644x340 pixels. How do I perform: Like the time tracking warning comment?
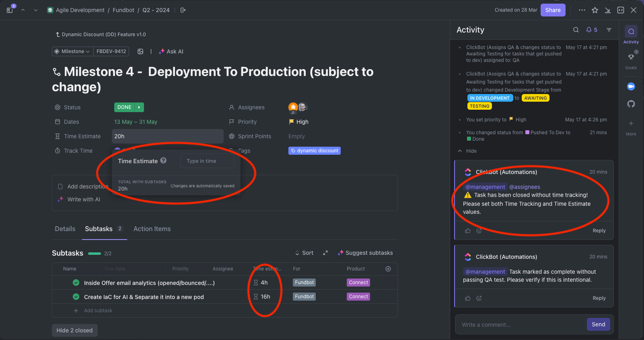[468, 231]
